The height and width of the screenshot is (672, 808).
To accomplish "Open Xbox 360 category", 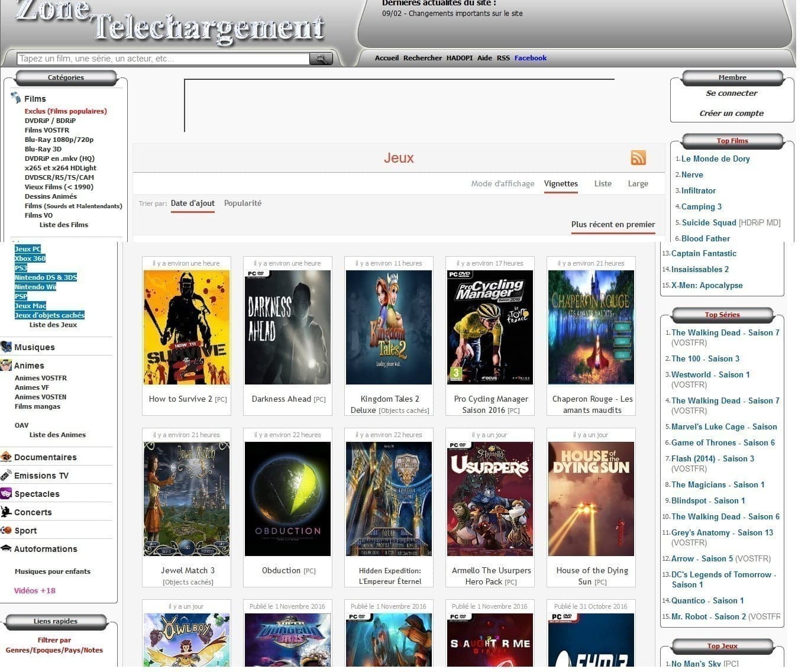I will pyautogui.click(x=30, y=259).
